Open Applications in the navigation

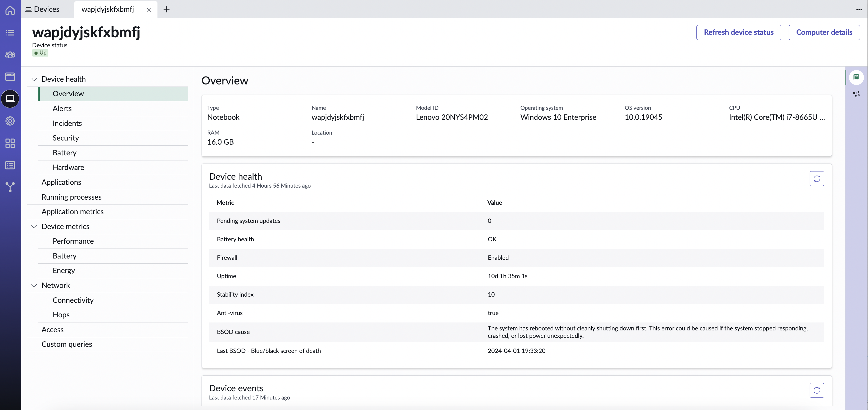point(108,182)
